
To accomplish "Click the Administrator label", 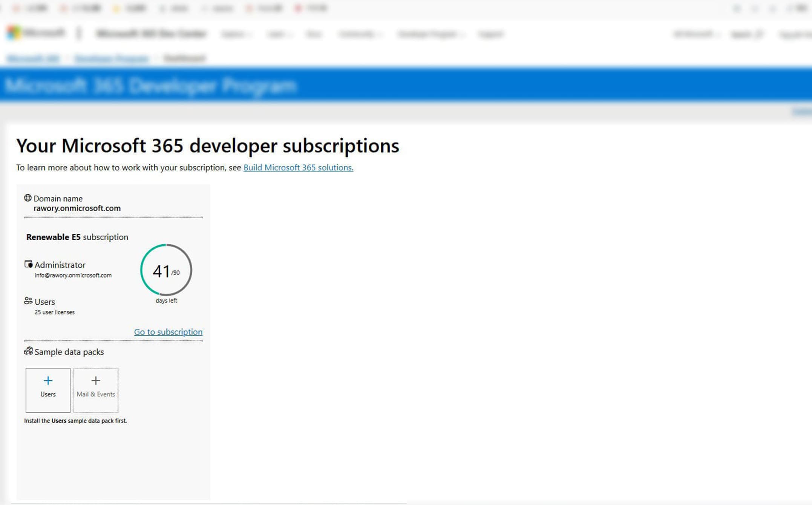I will coord(60,265).
